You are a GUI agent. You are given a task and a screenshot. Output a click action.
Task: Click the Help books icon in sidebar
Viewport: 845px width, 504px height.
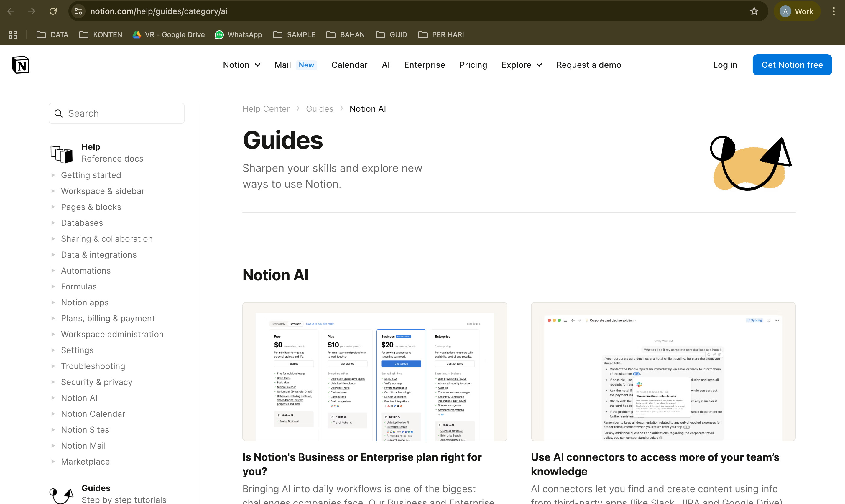(61, 154)
